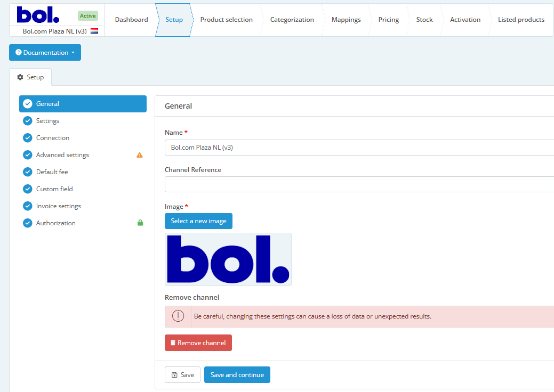Click the checkmark icon next to Settings

point(28,121)
